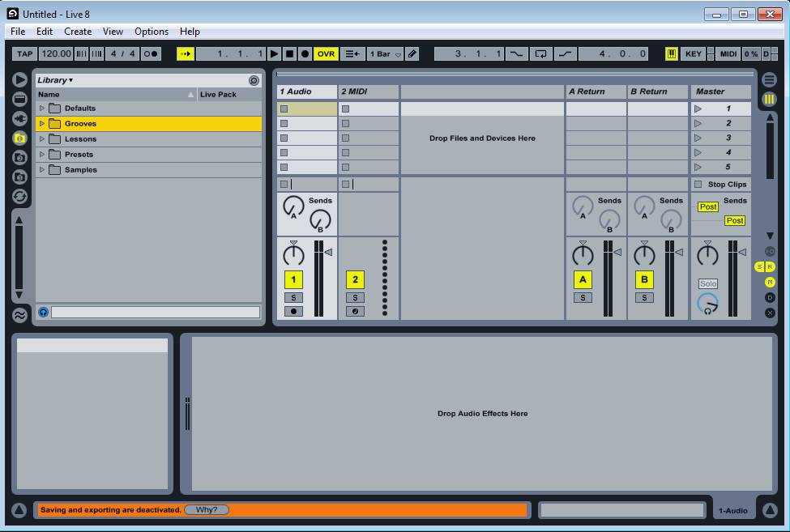Open the 1 Bar quantization dropdown
The height and width of the screenshot is (532, 790).
(x=385, y=54)
